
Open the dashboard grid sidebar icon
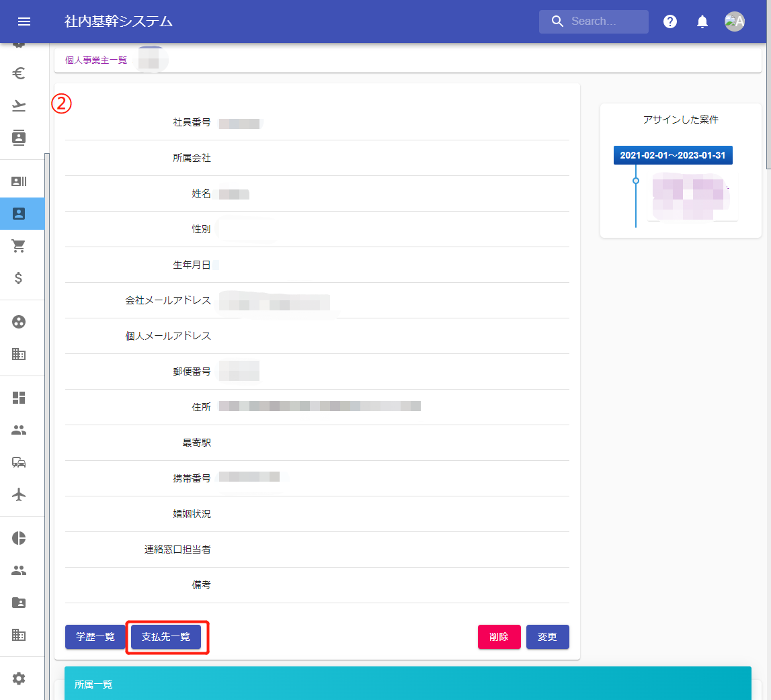coord(19,398)
